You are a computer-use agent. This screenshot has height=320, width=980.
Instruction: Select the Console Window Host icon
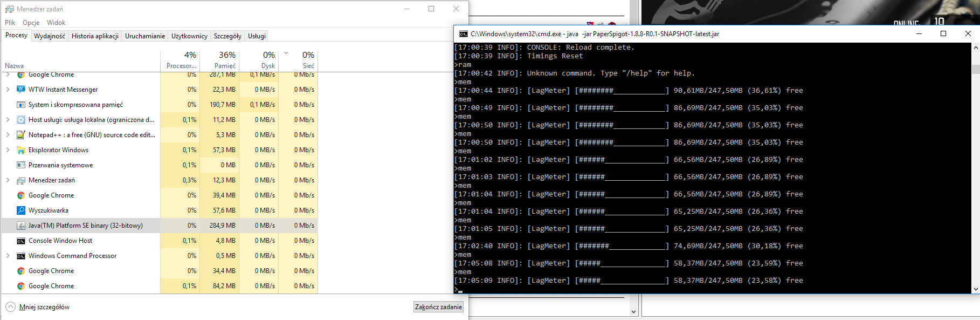(21, 241)
